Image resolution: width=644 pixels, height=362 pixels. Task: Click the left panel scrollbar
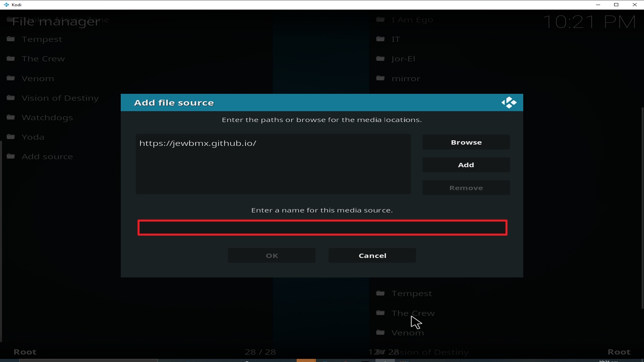(1, 241)
